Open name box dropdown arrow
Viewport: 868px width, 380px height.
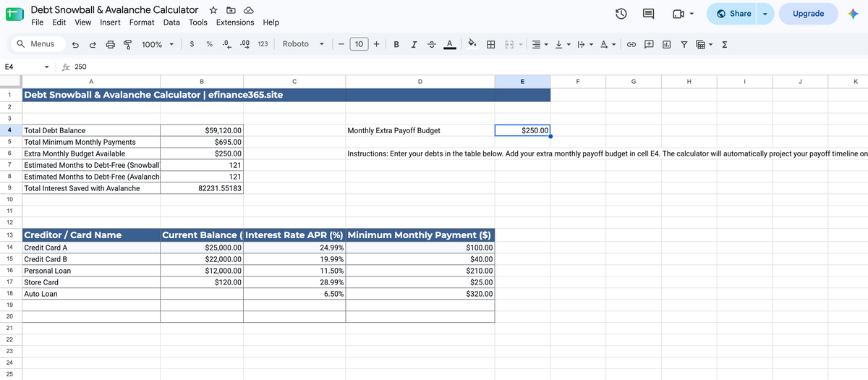click(47, 67)
